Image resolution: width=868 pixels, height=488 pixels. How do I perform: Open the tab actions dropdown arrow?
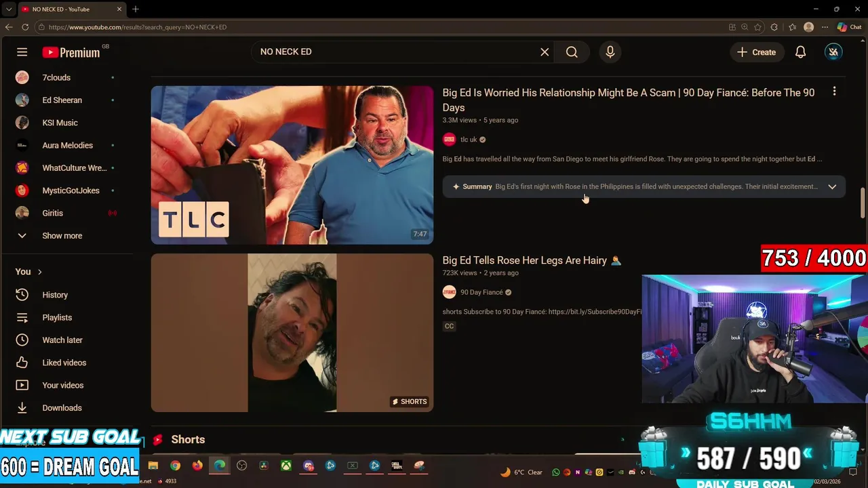click(x=8, y=9)
